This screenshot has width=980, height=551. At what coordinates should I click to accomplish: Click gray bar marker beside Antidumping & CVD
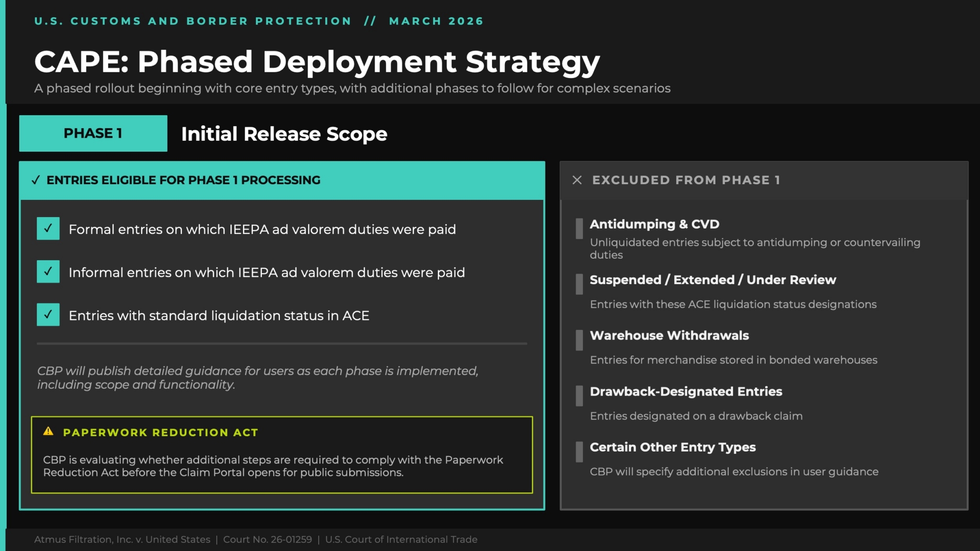point(579,229)
